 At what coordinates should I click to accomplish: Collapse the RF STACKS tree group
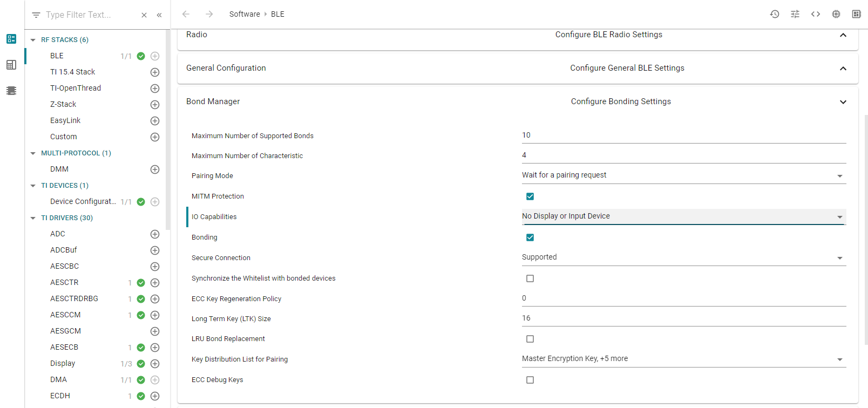click(33, 40)
